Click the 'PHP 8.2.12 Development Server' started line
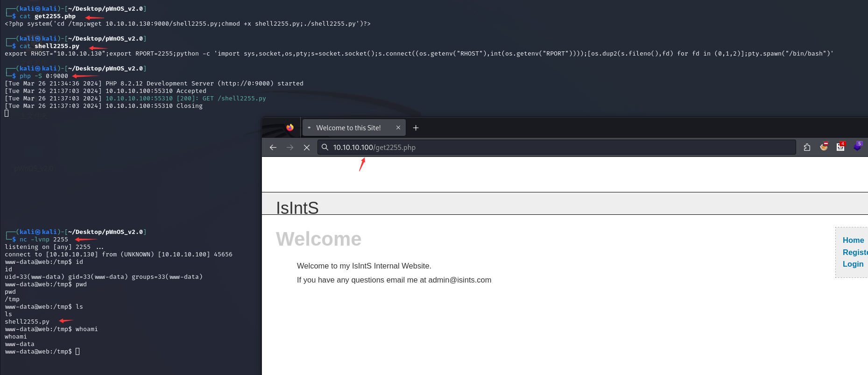The height and width of the screenshot is (375, 868). tap(154, 84)
